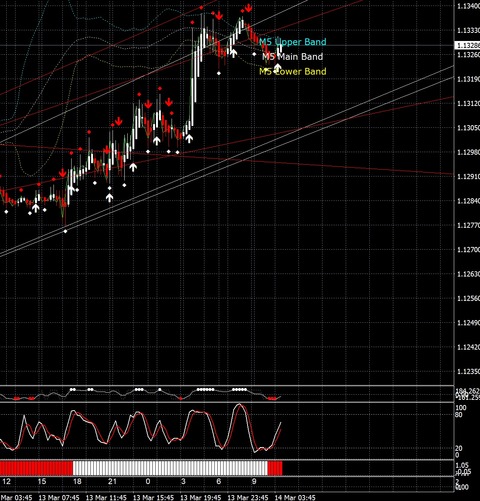
Task: Click the "M5 Upper Band" chart label
Action: [x=293, y=42]
